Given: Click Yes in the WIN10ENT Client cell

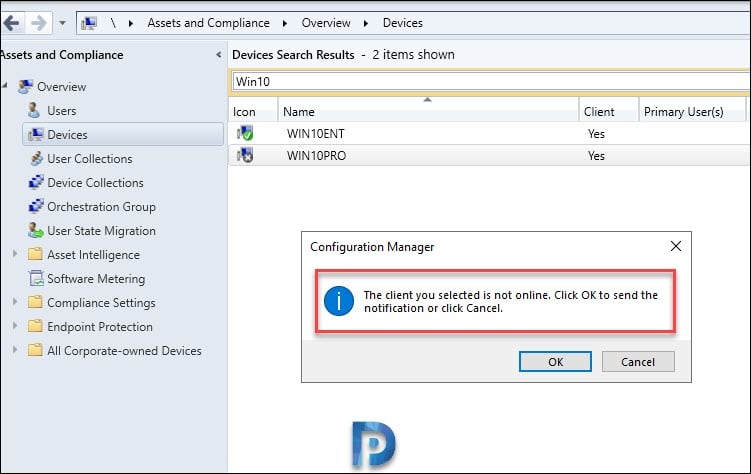Looking at the screenshot, I should [596, 134].
